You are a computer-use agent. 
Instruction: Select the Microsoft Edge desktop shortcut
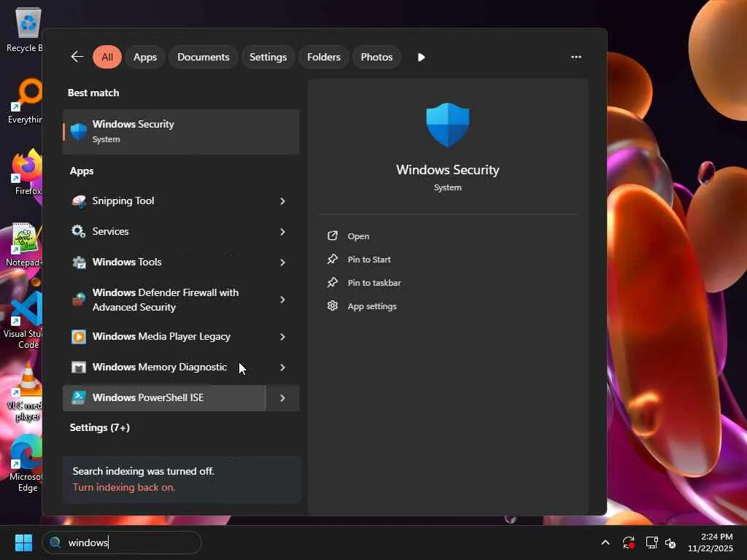coord(26,463)
